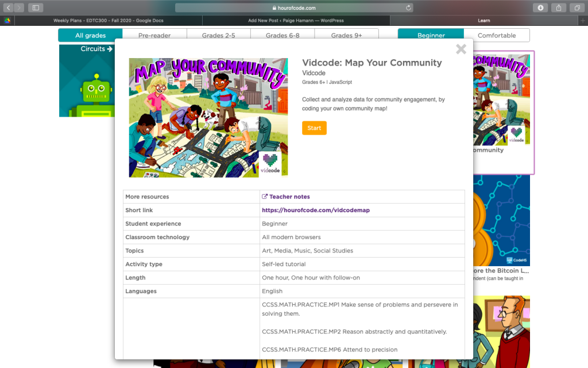Open the Circuits robot activity card
Screen dimensions: 588x368
tap(87, 80)
